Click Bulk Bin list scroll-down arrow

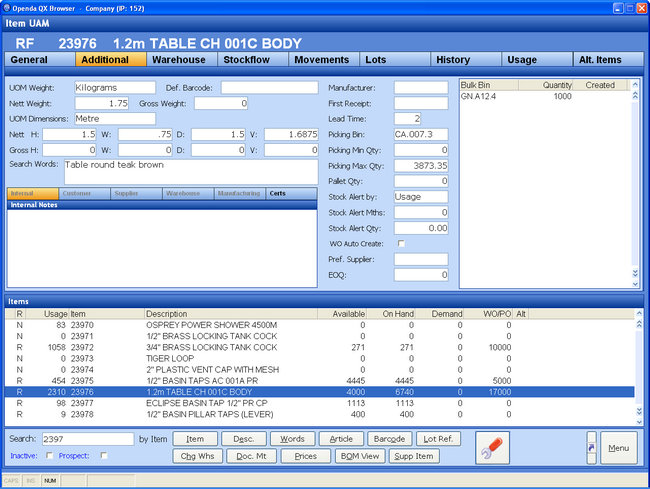[x=635, y=284]
